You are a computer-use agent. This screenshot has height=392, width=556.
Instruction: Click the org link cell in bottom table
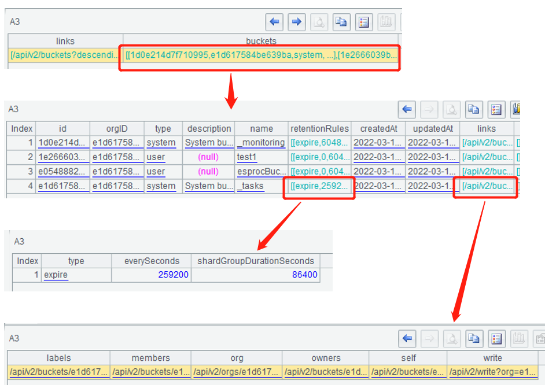pyautogui.click(x=236, y=373)
